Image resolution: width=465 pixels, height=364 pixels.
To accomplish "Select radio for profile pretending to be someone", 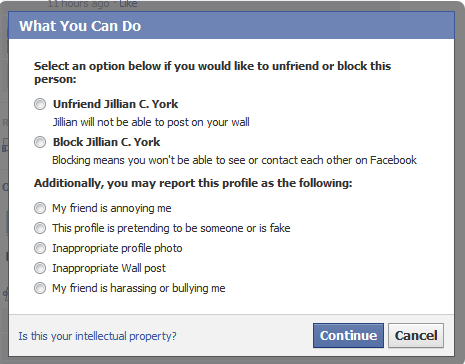I will click(40, 228).
